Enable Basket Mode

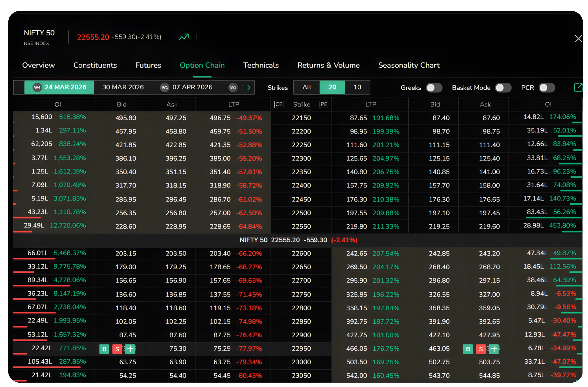504,87
